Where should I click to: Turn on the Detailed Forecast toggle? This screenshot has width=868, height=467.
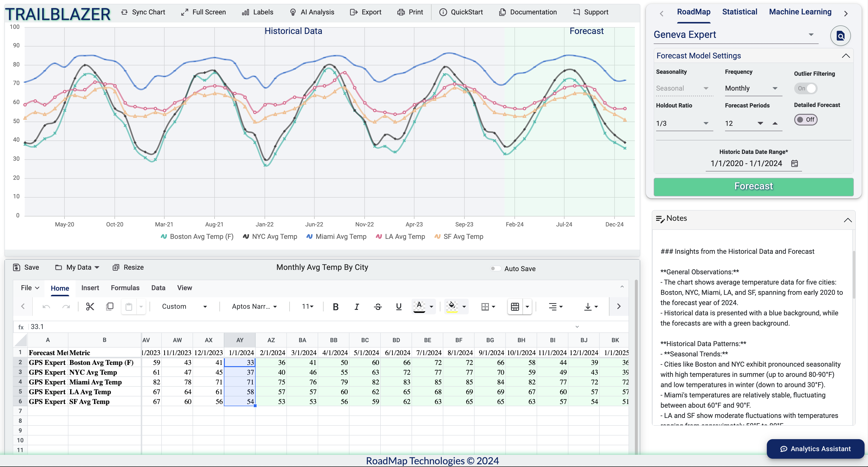[x=805, y=119]
